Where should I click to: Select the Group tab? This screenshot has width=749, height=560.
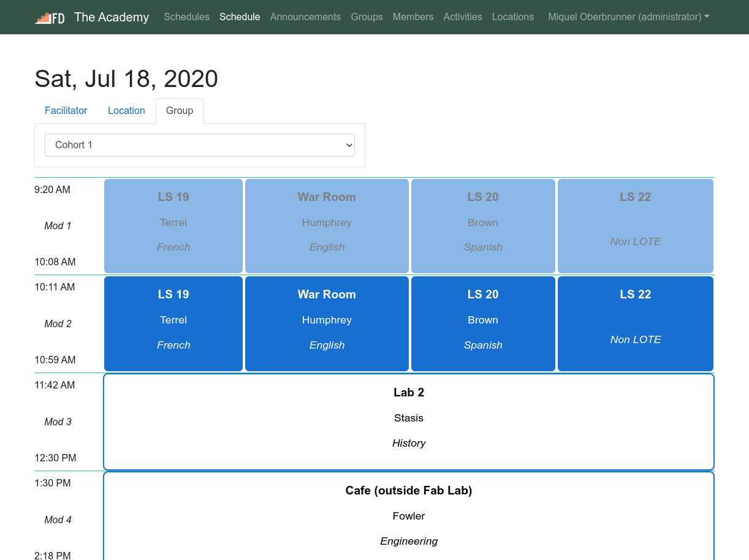(180, 111)
